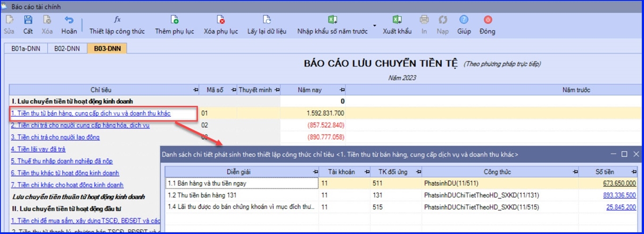Pin the Mã số column header
The image size is (644, 234).
pyautogui.click(x=232, y=90)
